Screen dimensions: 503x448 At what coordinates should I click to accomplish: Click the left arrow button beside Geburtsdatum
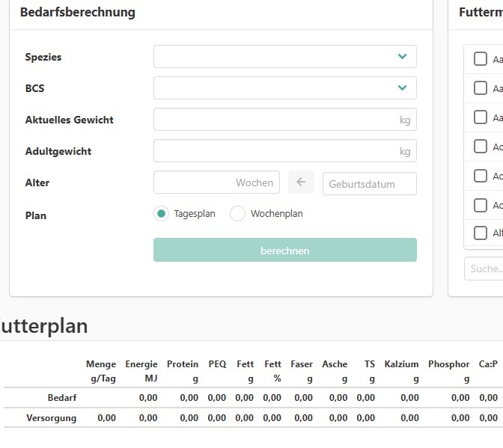pos(302,182)
